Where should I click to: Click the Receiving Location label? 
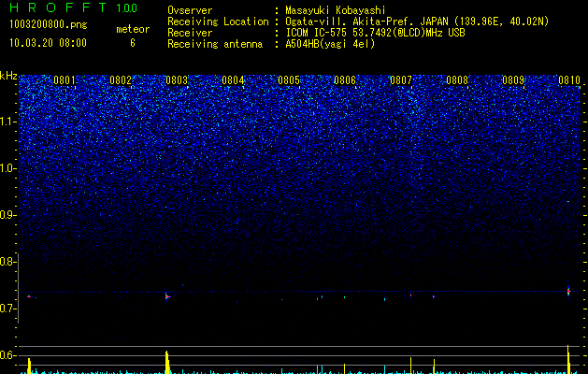click(218, 22)
